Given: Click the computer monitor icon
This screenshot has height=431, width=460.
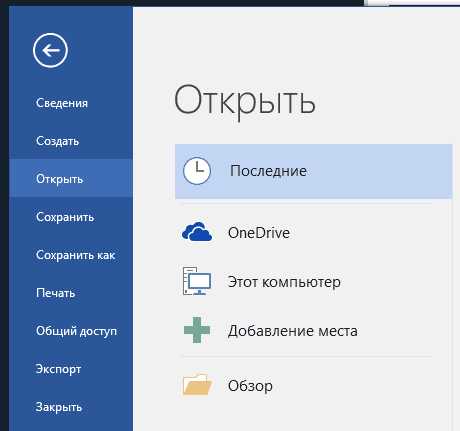Looking at the screenshot, I should (197, 281).
